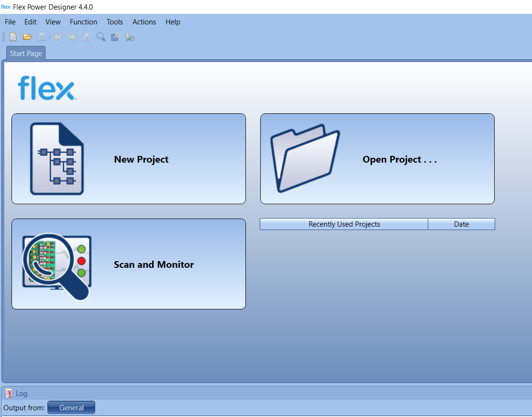Click the Log panel title text

(22, 394)
